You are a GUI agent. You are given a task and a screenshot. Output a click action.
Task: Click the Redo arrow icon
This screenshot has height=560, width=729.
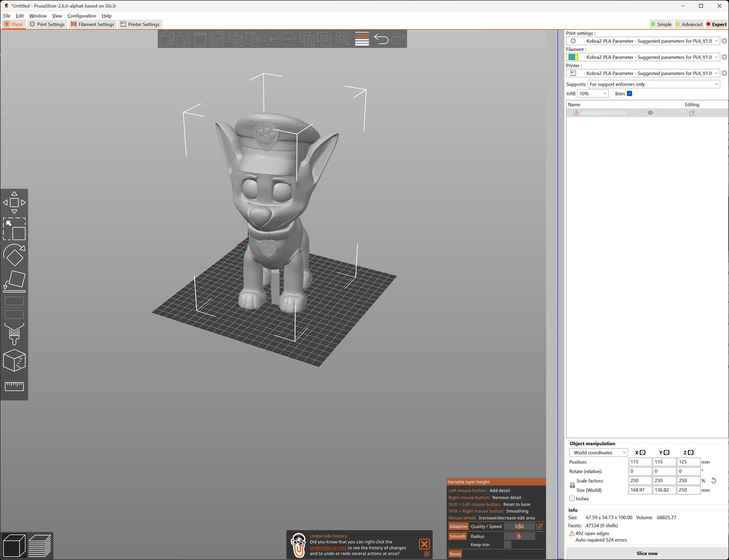(398, 39)
